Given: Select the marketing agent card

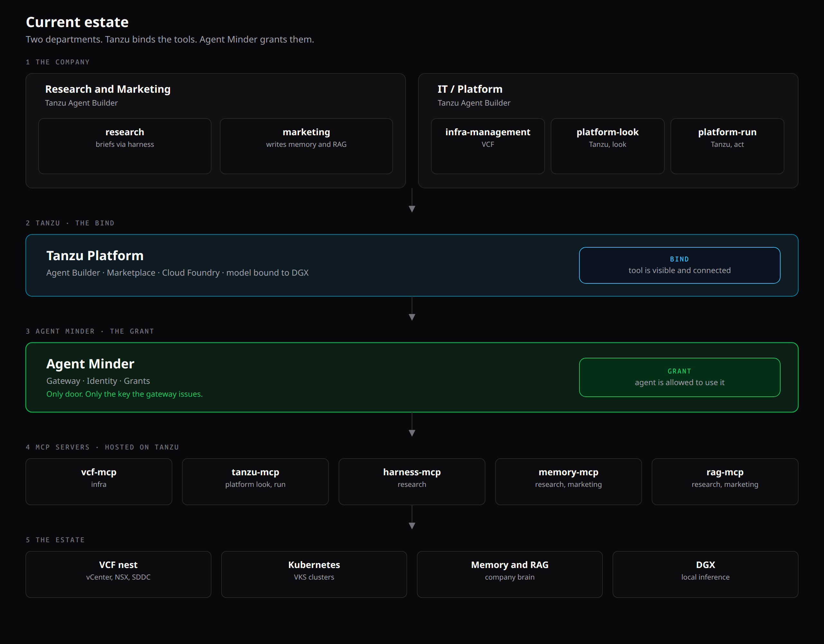Looking at the screenshot, I should (306, 146).
